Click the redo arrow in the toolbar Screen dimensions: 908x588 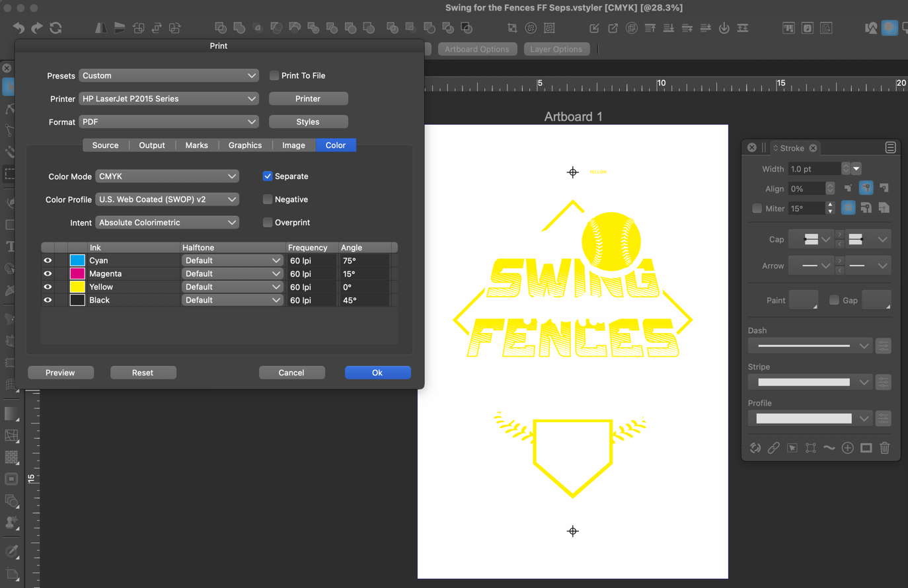point(37,28)
